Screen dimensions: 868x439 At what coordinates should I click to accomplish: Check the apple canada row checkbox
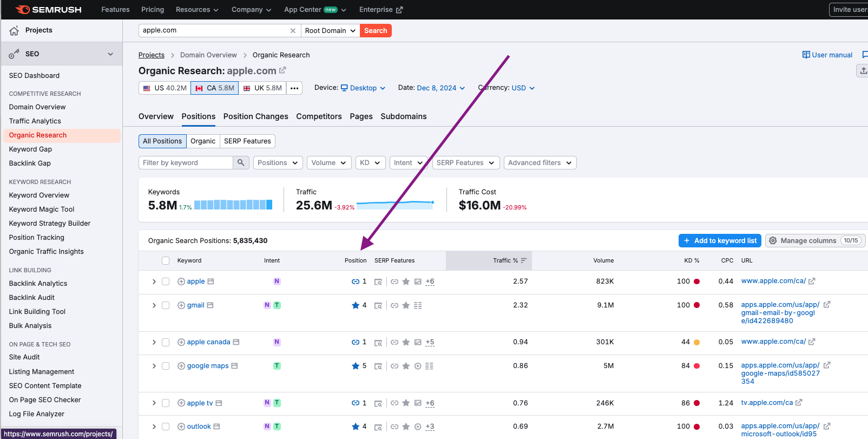(x=166, y=342)
